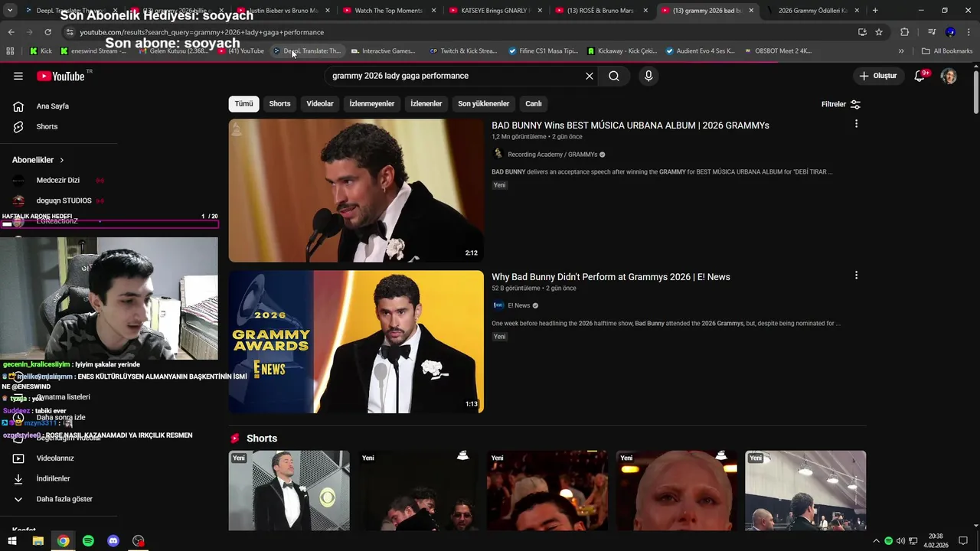The width and height of the screenshot is (980, 551).
Task: Open the OBSBOT Meet 2 4K bookmark
Action: [777, 51]
